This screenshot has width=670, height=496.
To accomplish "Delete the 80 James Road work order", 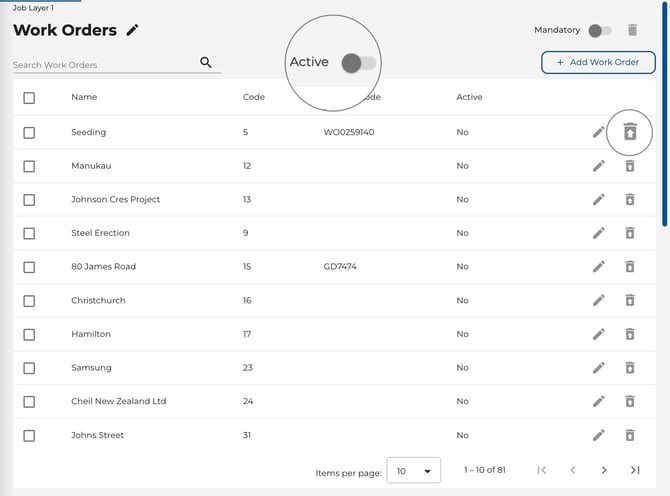I will coord(630,267).
